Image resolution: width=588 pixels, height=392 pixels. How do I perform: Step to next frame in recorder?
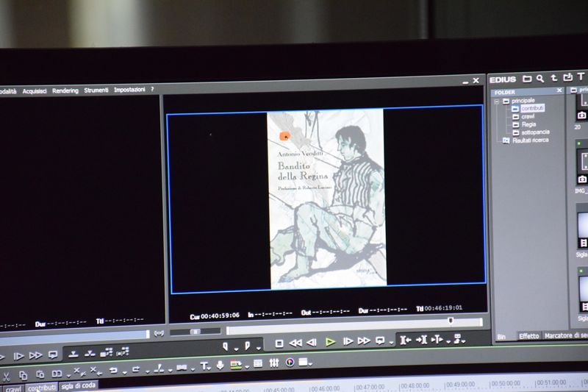348,341
